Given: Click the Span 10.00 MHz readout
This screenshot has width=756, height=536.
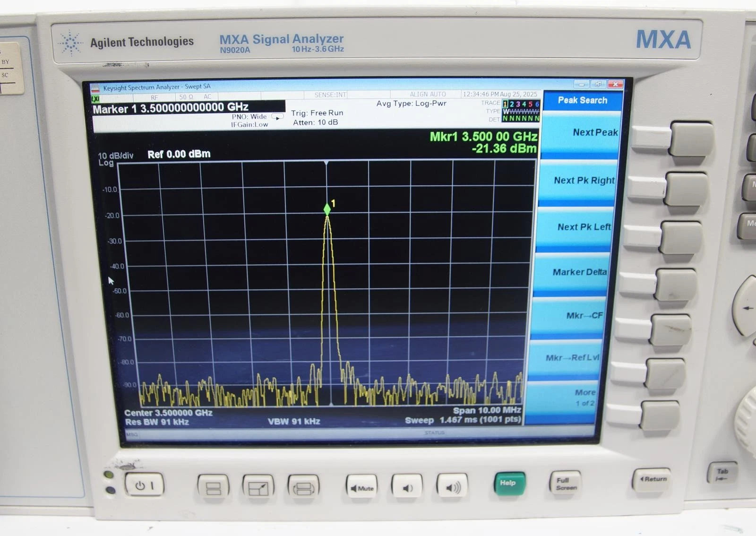Looking at the screenshot, I should (x=487, y=410).
